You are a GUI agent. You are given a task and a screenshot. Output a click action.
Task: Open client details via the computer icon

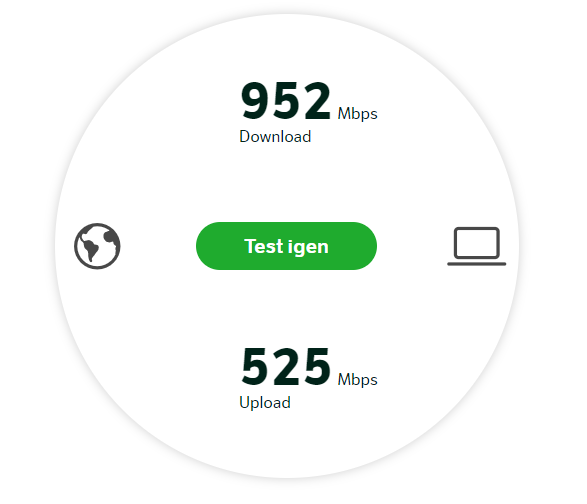pos(477,246)
